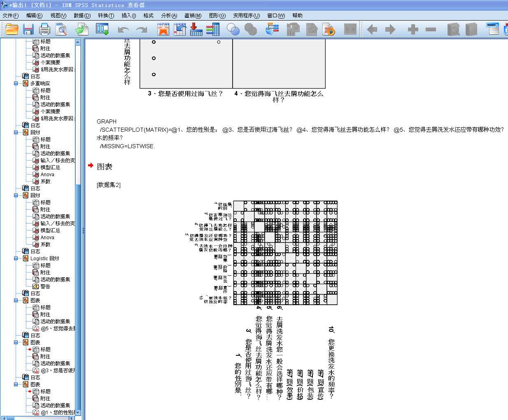Click the [数据集2] label in output
Viewport: 508px width, 420px height.
pyautogui.click(x=109, y=185)
